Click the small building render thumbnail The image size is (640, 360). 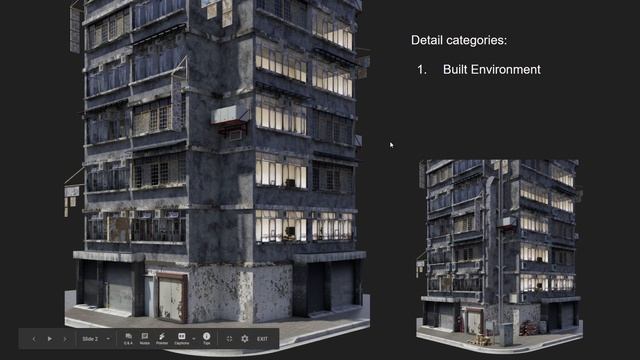coord(499,256)
